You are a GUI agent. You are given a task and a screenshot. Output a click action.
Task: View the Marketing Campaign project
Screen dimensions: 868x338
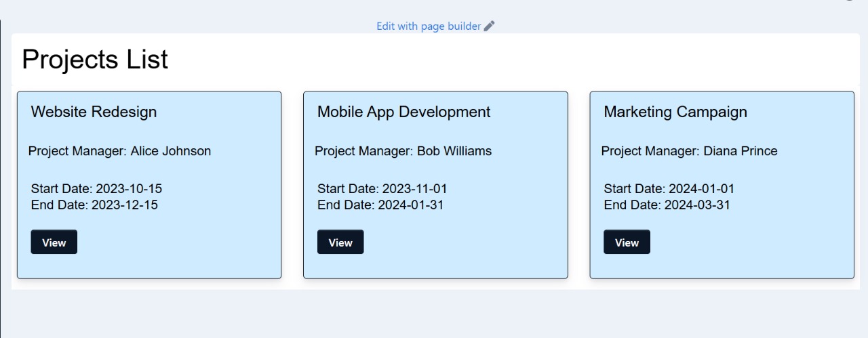(x=627, y=242)
